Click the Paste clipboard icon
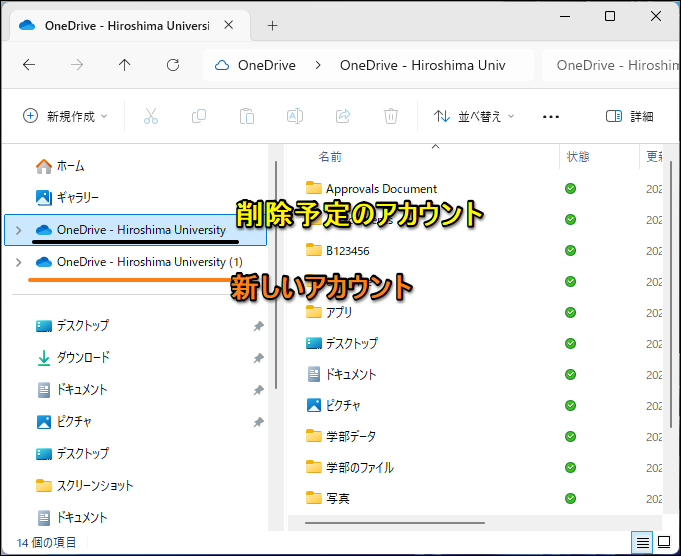The width and height of the screenshot is (681, 556). tap(247, 116)
